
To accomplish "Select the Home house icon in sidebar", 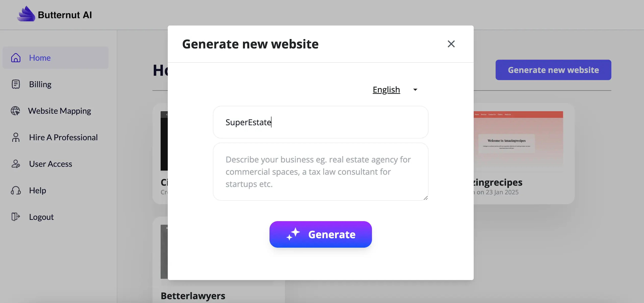I will (x=16, y=58).
